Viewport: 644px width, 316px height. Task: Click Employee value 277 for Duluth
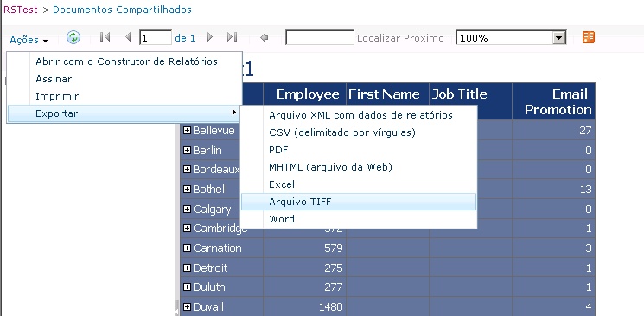[333, 287]
